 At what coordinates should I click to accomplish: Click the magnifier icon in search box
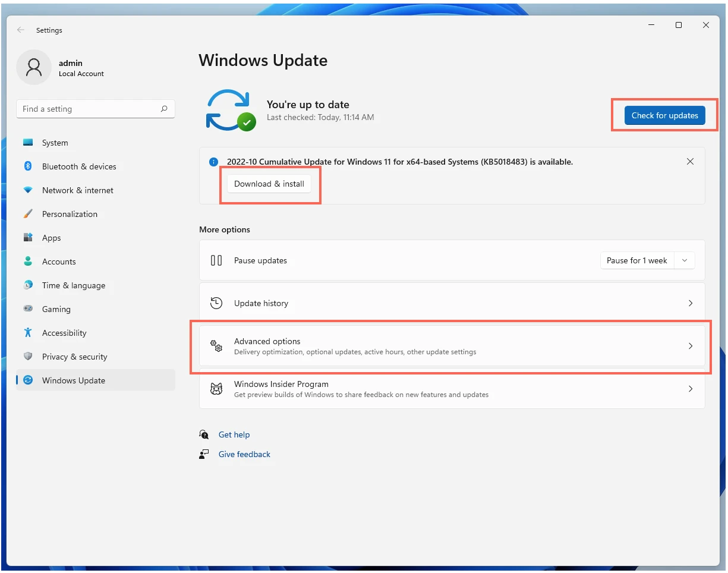coord(164,109)
